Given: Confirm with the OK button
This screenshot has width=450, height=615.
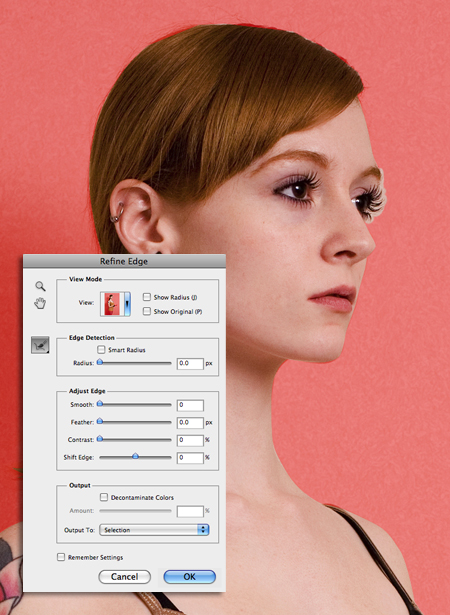Looking at the screenshot, I should (189, 577).
